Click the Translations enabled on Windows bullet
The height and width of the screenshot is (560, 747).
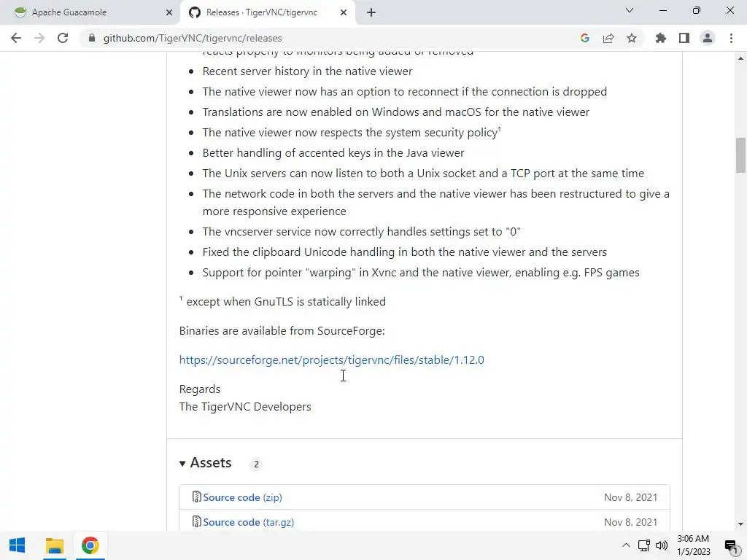click(x=396, y=112)
